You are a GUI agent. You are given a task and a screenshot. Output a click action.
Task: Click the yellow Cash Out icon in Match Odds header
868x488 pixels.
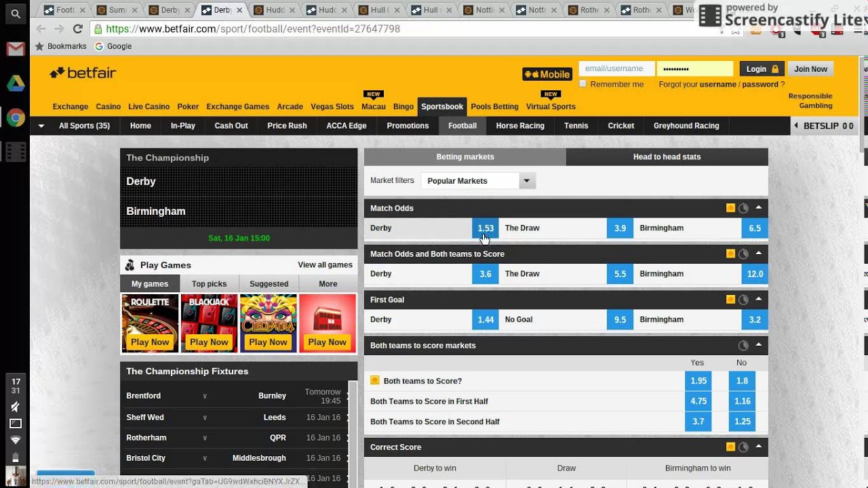tap(730, 208)
